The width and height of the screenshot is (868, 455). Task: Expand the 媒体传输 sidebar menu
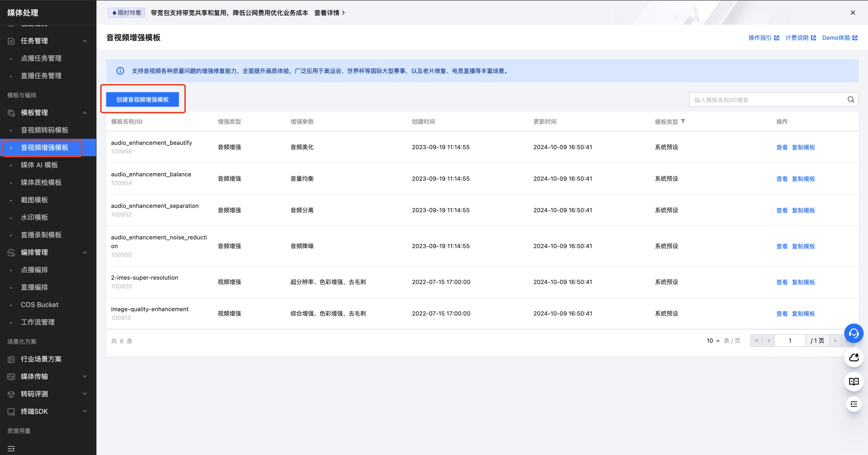(x=85, y=376)
